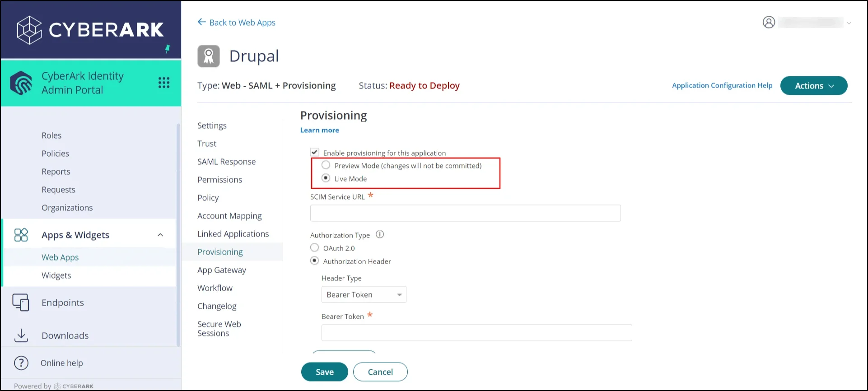The width and height of the screenshot is (868, 391).
Task: Select the Preview Mode radio button
Action: (326, 165)
